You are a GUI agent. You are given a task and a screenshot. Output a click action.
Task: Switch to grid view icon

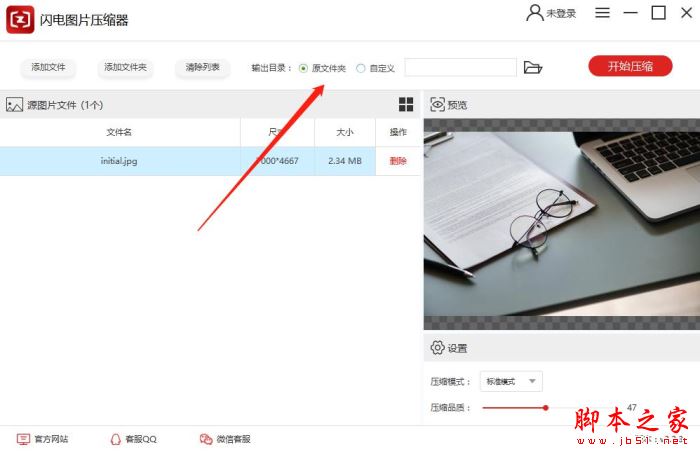coord(406,105)
